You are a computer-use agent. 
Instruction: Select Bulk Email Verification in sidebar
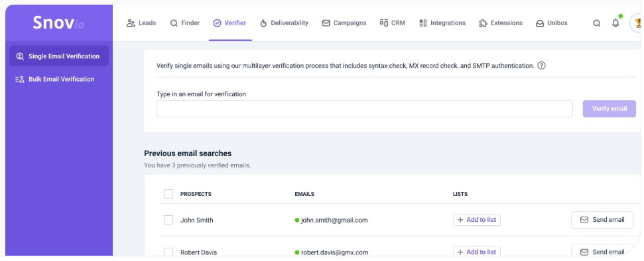[x=54, y=79]
